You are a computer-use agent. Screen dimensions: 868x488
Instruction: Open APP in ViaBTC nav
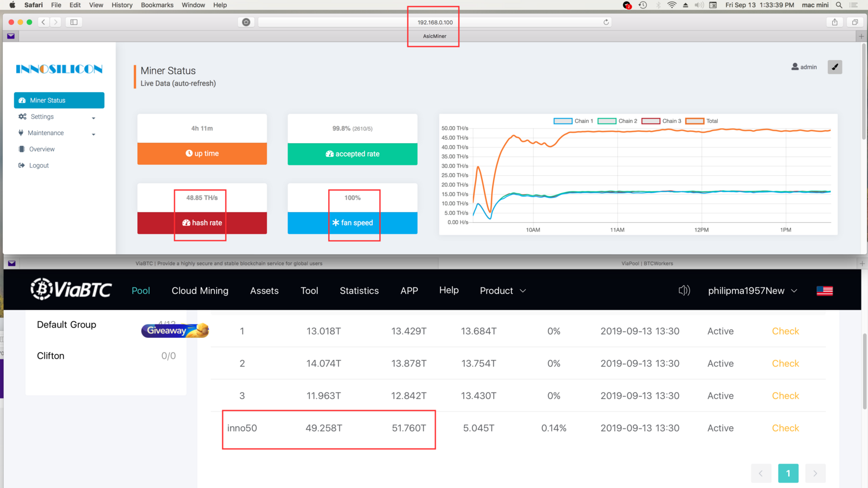409,291
